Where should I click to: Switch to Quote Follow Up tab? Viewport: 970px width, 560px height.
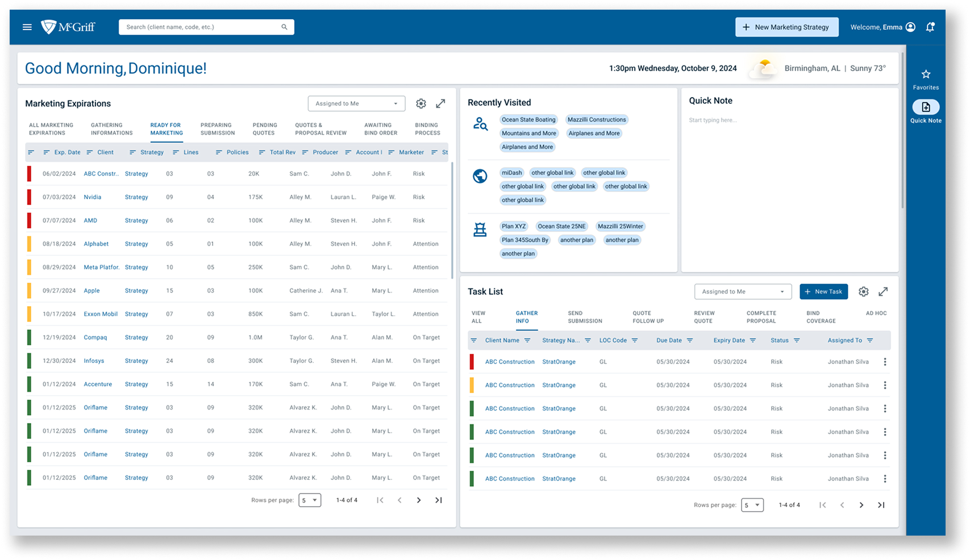click(648, 317)
